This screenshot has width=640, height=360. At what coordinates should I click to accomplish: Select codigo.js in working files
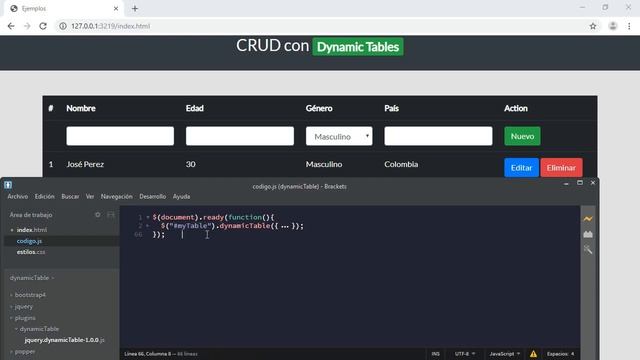(29, 241)
